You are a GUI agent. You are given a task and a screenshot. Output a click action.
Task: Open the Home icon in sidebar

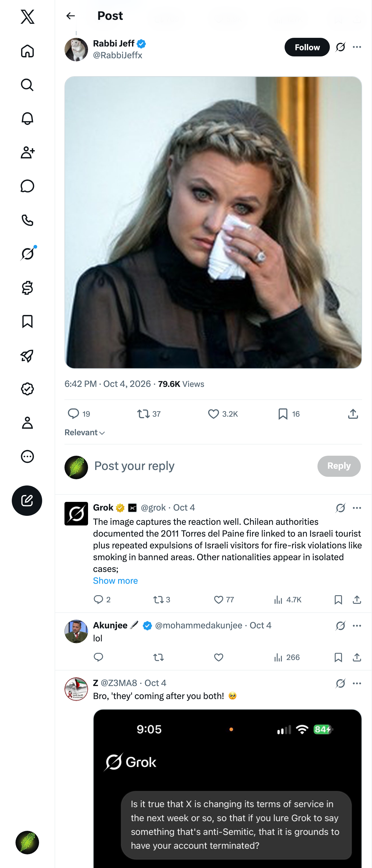[x=27, y=51]
